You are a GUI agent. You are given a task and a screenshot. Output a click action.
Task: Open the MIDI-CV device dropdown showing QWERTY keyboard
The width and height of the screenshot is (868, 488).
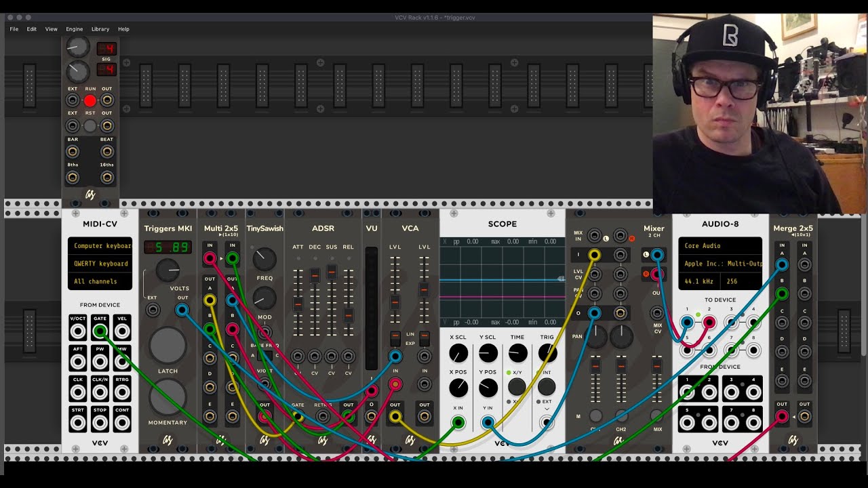pyautogui.click(x=100, y=264)
